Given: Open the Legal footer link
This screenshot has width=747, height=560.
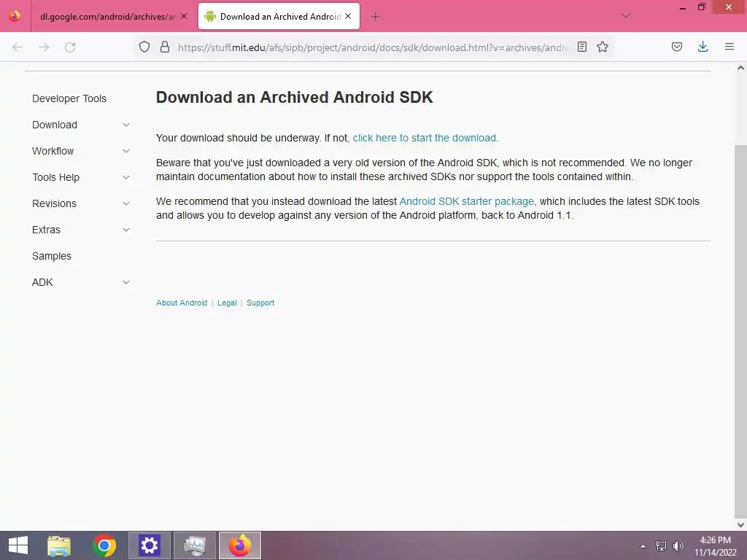Looking at the screenshot, I should tap(227, 303).
